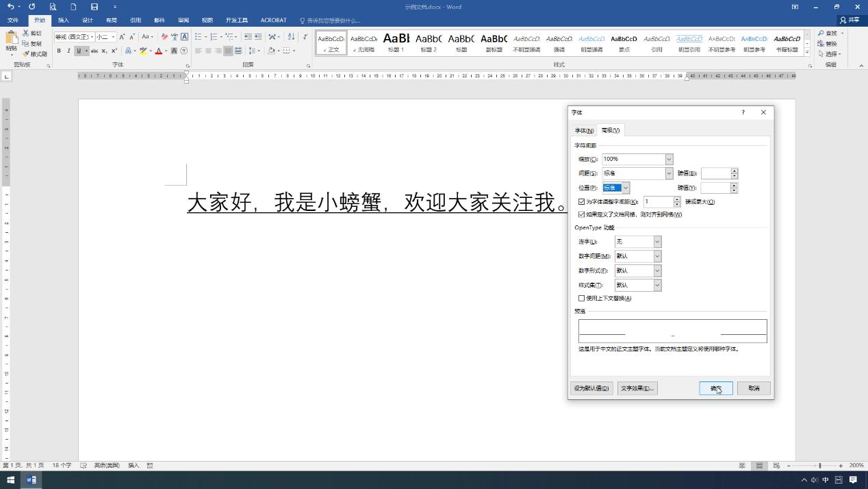Switch to the 字体(N) dialog tab
The height and width of the screenshot is (489, 868).
(x=584, y=130)
